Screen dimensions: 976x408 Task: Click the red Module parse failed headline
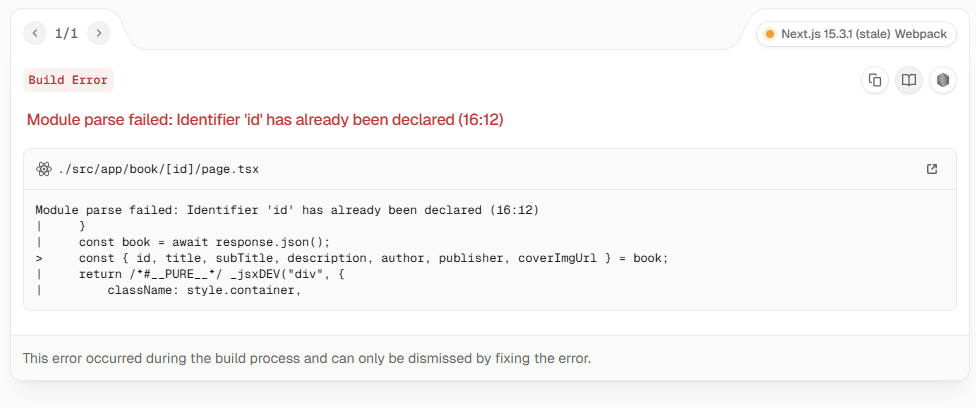click(265, 120)
